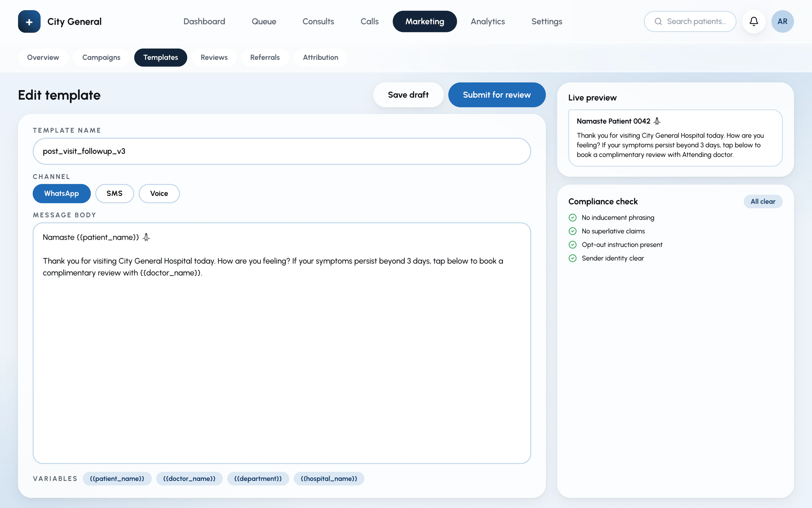Click the search magnifier icon
Image resolution: width=812 pixels, height=508 pixels.
(658, 22)
